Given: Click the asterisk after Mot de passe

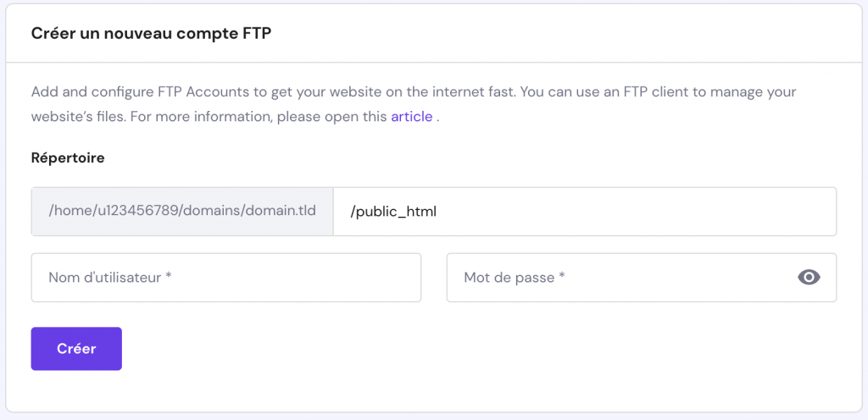Looking at the screenshot, I should (x=562, y=277).
